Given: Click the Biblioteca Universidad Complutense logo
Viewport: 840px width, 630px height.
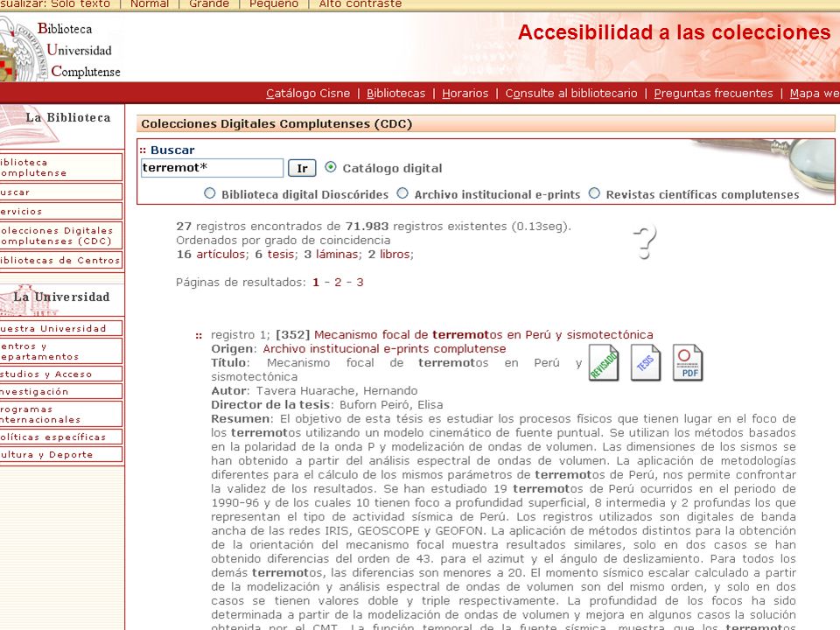Looking at the screenshot, I should click(x=60, y=49).
